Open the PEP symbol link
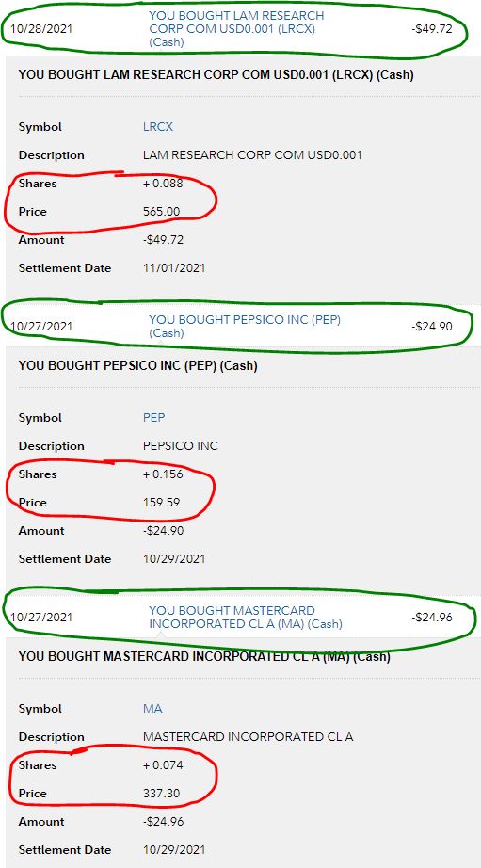The height and width of the screenshot is (868, 481). click(x=153, y=417)
